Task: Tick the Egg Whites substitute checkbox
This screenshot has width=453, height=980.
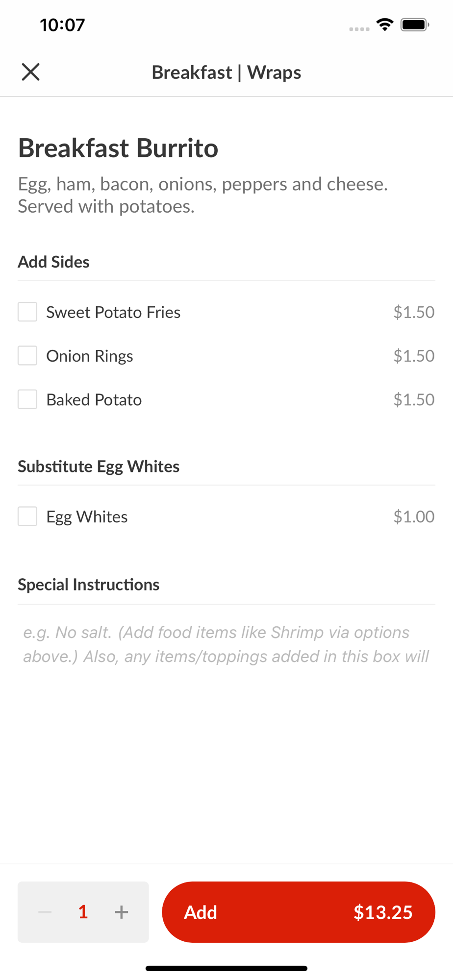Action: click(x=27, y=516)
